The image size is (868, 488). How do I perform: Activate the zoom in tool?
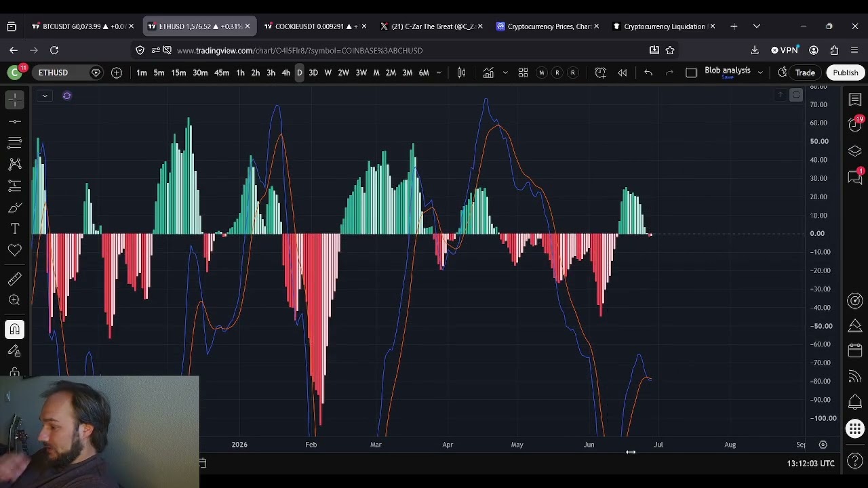click(x=15, y=300)
